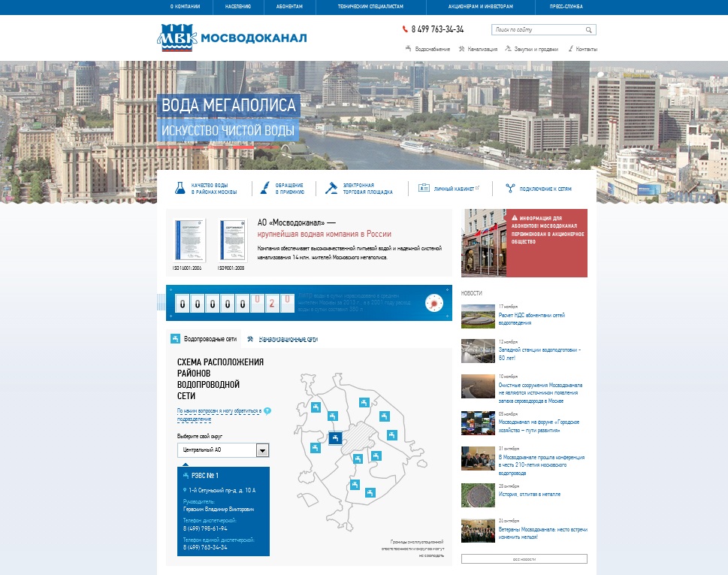Viewport: 728px width, 575px height.
Task: Open news thumbnail dated 12 ноября
Action: (478, 351)
